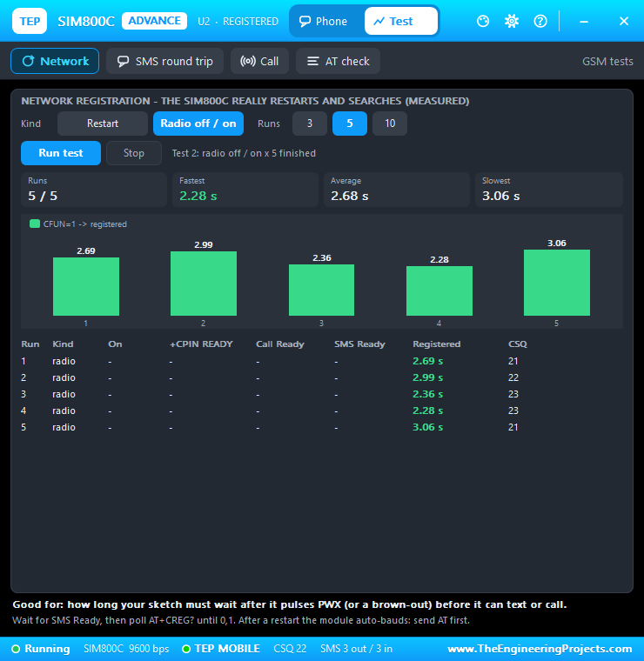Viewport: 644px width, 661px height.
Task: Open the settings gear icon
Action: click(512, 21)
